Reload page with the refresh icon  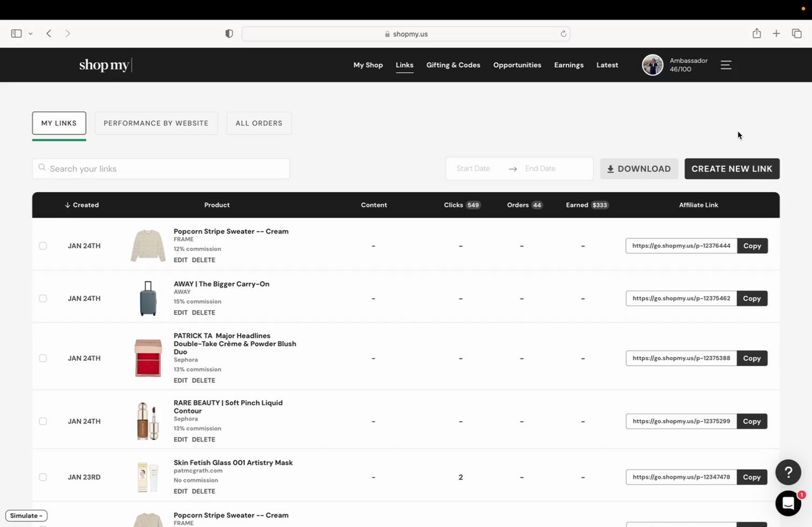coord(563,34)
